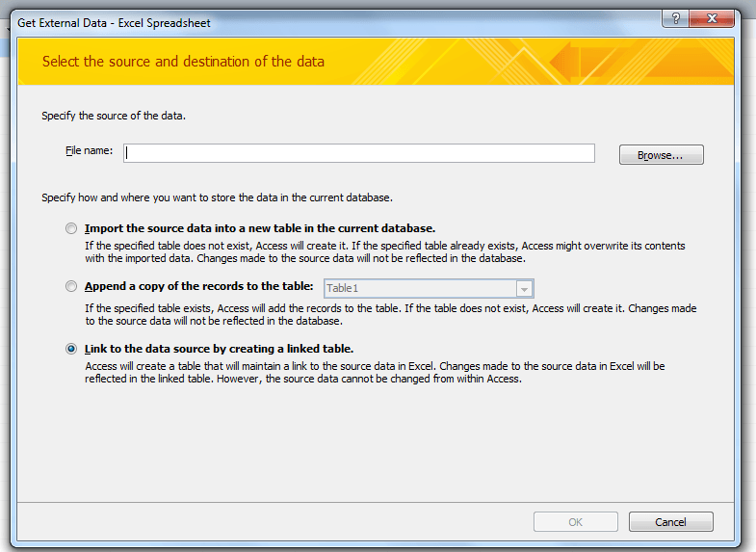Focus the File name text field

click(x=358, y=152)
